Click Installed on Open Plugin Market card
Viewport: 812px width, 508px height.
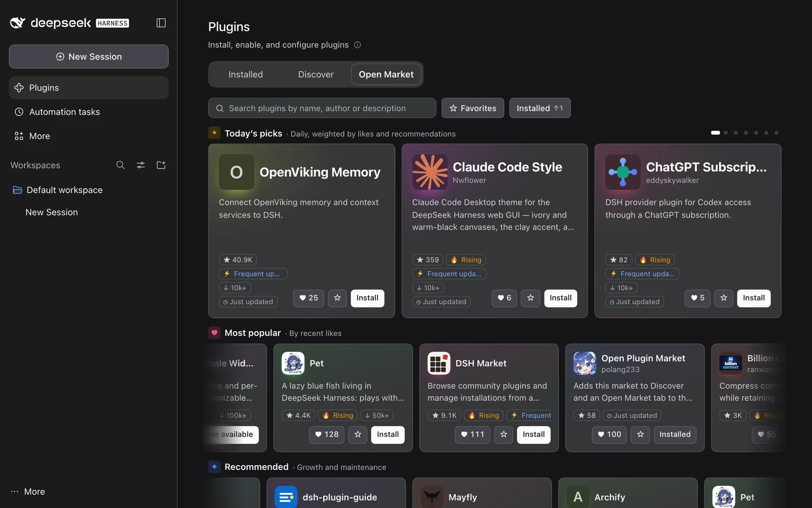click(675, 434)
